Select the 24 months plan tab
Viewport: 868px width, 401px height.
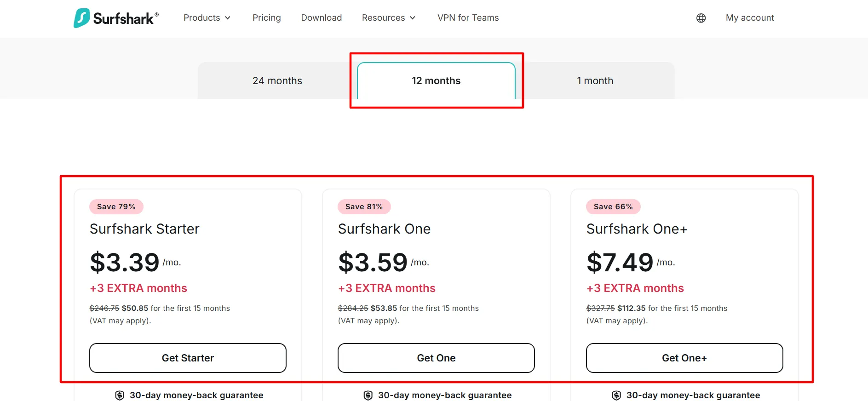click(277, 81)
